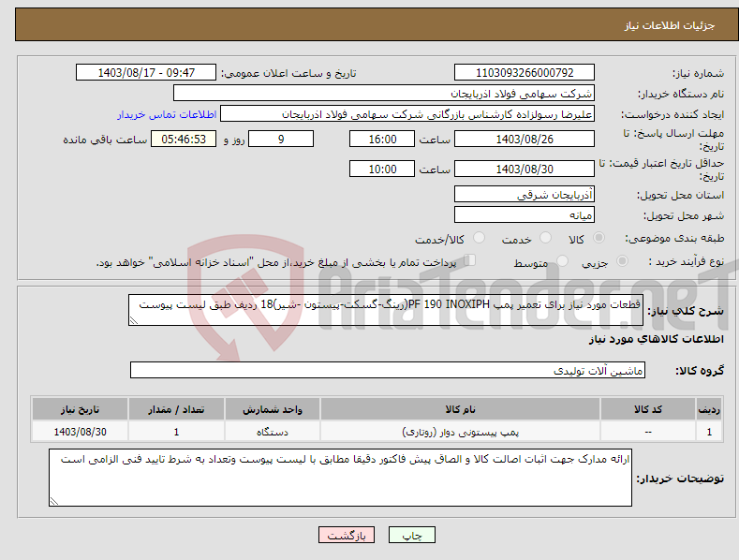Click the unit cell دستگاه
Image resolution: width=739 pixels, height=560 pixels.
(273, 432)
